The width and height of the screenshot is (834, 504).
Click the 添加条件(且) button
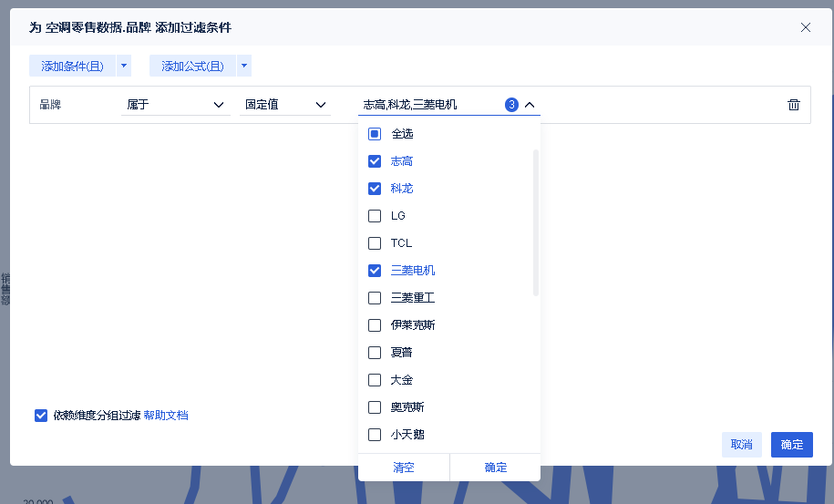click(72, 66)
